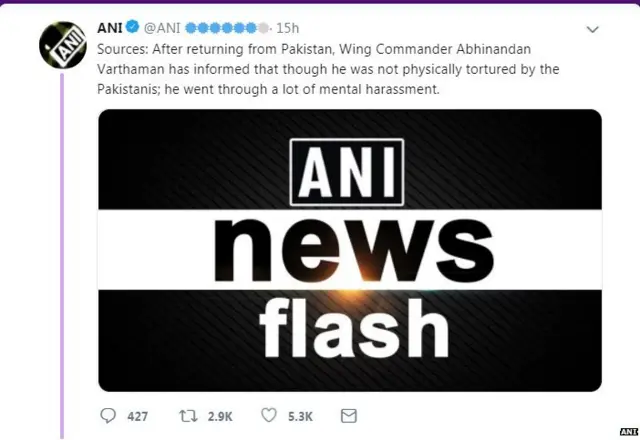Open the 15h timestamp permalink

[x=287, y=28]
